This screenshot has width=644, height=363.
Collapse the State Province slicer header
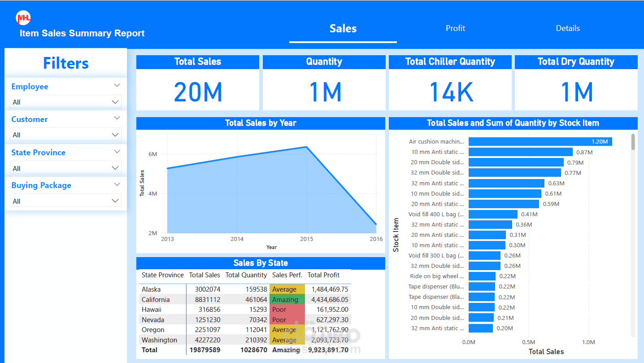click(x=117, y=152)
